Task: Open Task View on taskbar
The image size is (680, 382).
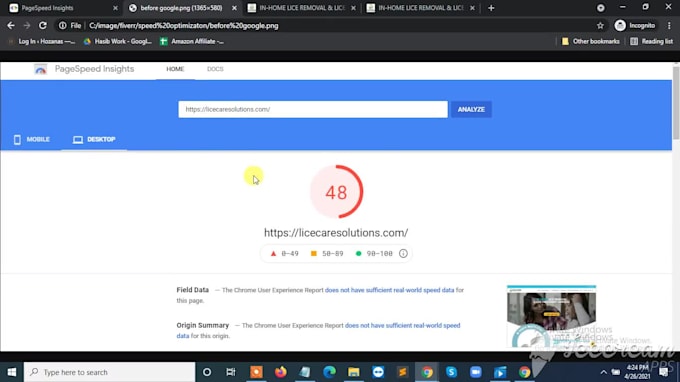Action: click(x=231, y=372)
